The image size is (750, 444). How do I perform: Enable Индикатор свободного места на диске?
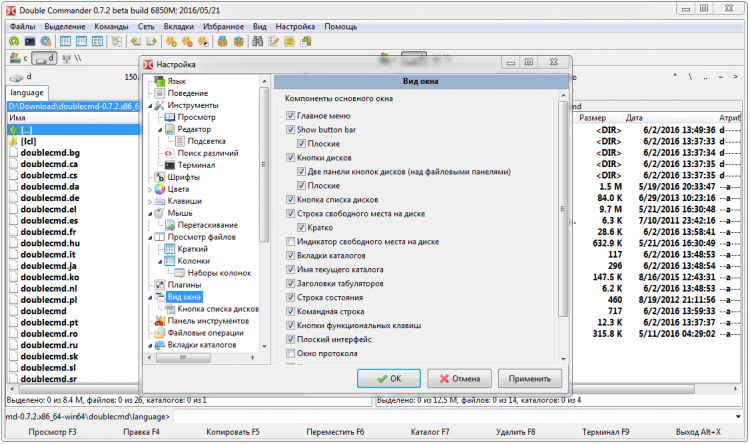click(290, 242)
